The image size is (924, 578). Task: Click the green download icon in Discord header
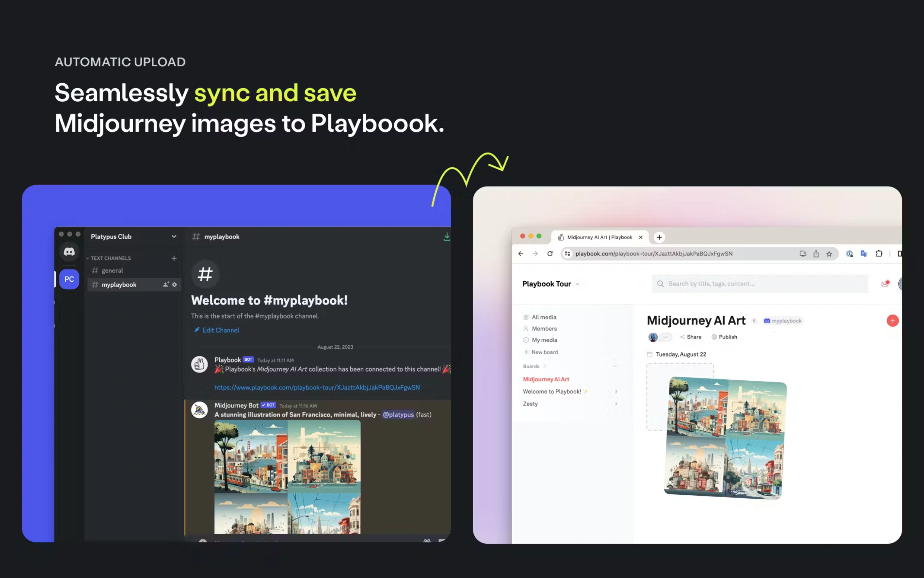[446, 237]
